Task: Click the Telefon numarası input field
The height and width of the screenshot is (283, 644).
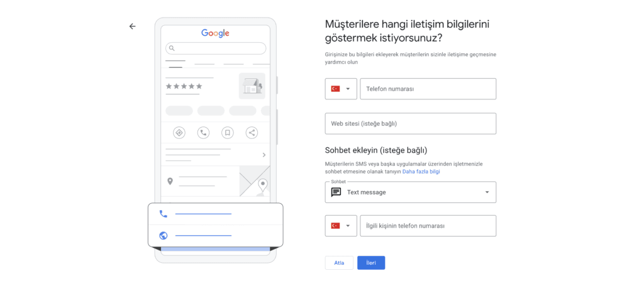Action: 428,89
